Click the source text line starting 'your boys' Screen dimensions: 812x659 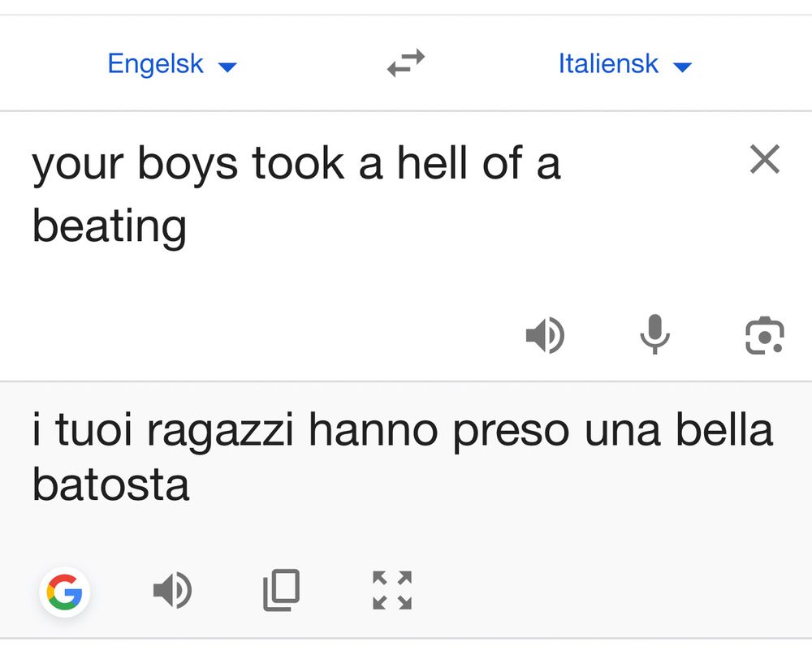click(296, 164)
